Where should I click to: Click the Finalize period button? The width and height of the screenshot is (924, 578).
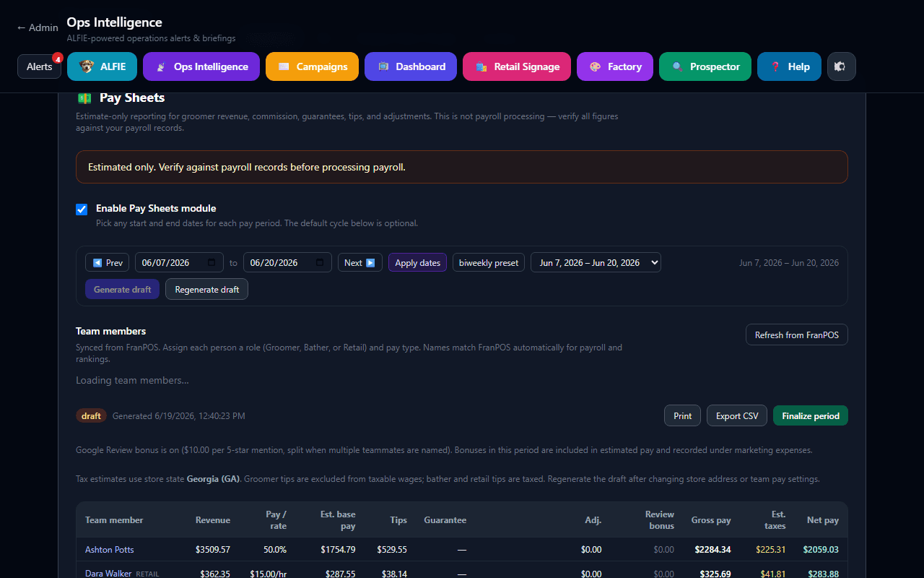click(x=811, y=415)
